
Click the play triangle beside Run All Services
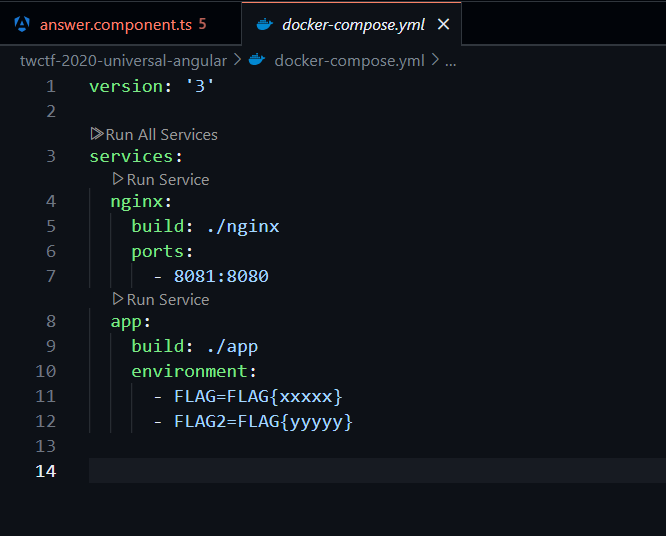coord(96,134)
